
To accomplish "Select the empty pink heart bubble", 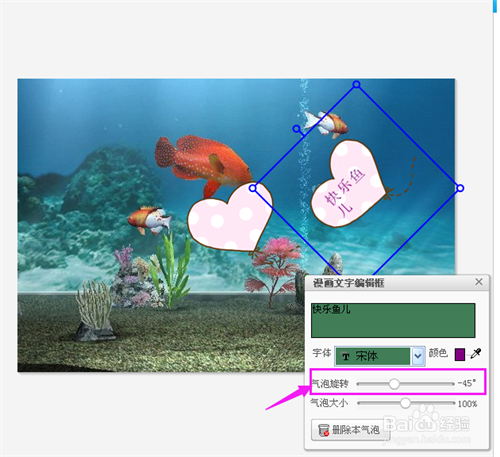I will [230, 217].
